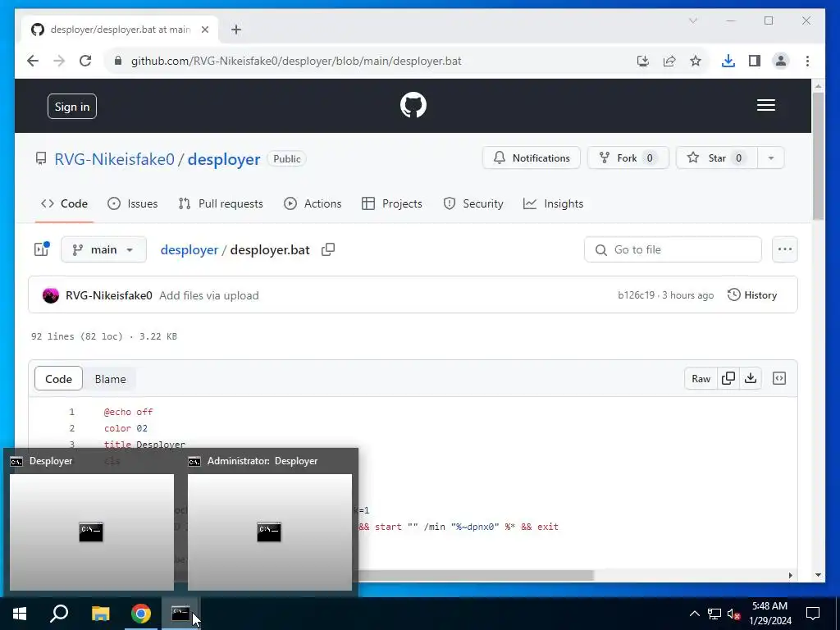
Task: Open Chrome downloads icon
Action: click(x=728, y=61)
